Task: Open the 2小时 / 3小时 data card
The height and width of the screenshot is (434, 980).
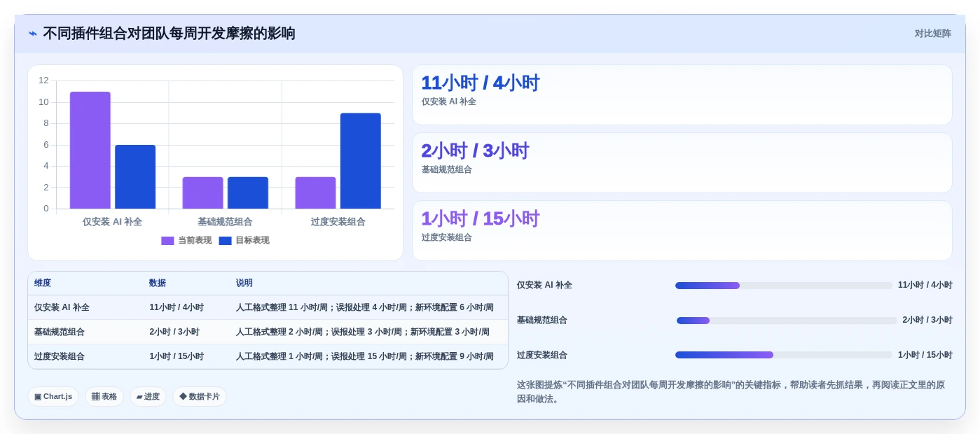Action: click(682, 163)
